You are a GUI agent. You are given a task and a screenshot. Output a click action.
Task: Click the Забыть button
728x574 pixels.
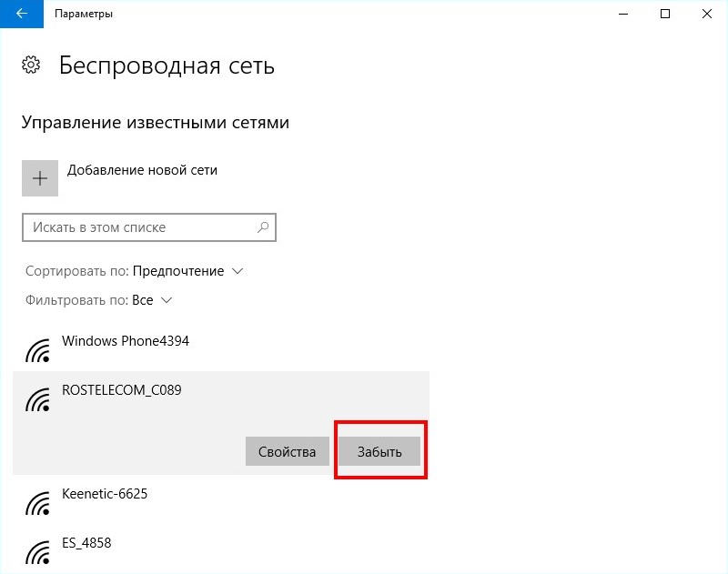coord(379,451)
